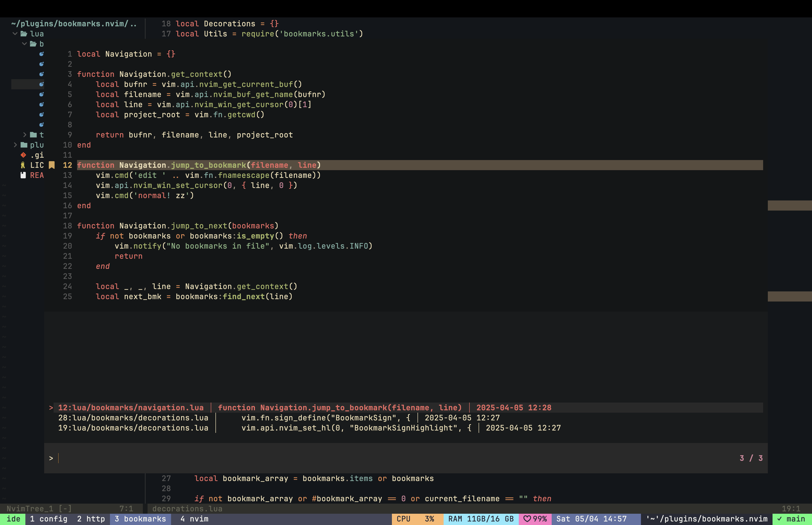Click the git icon next to .gi file
The height and width of the screenshot is (525, 812).
click(x=23, y=155)
